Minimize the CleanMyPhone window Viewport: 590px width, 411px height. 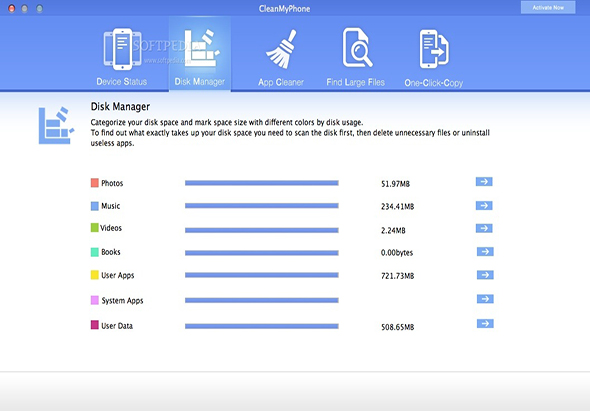point(24,8)
